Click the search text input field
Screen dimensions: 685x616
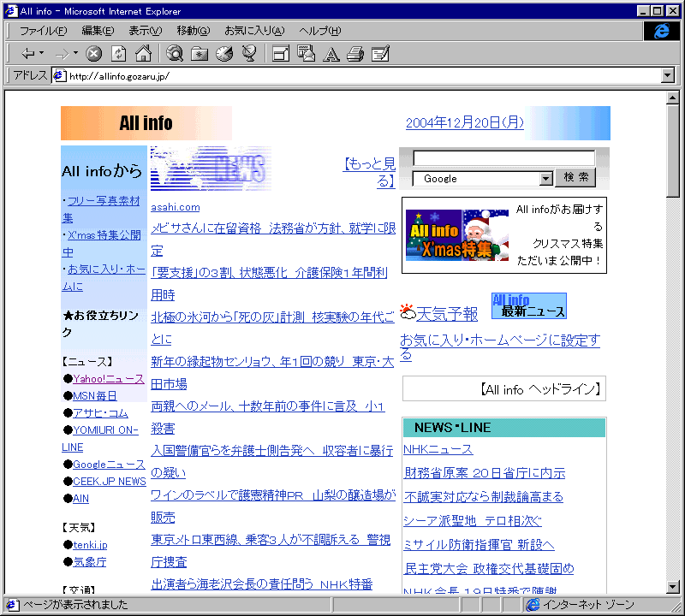click(503, 158)
